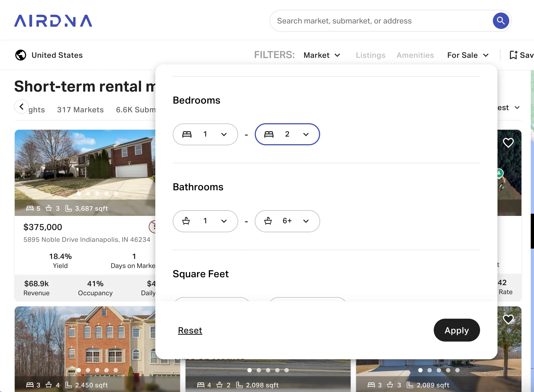534x392 pixels.
Task: Go to the third dot of the 2,089 sqft listing carousel
Action: click(439, 370)
